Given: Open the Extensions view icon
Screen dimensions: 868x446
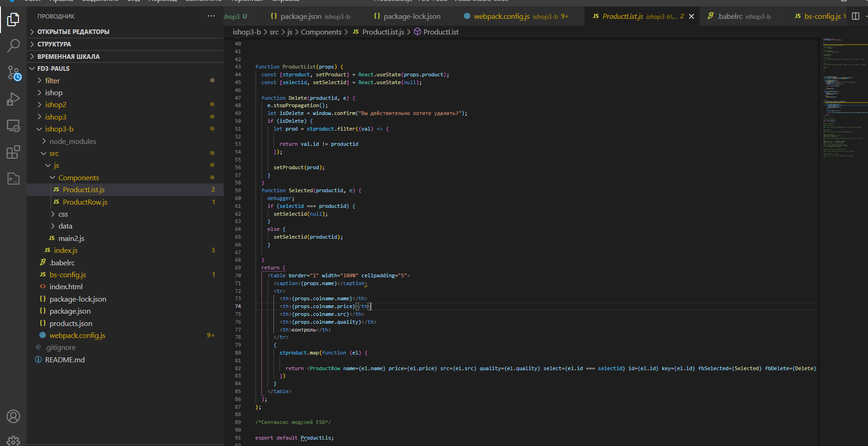Looking at the screenshot, I should coord(13,152).
